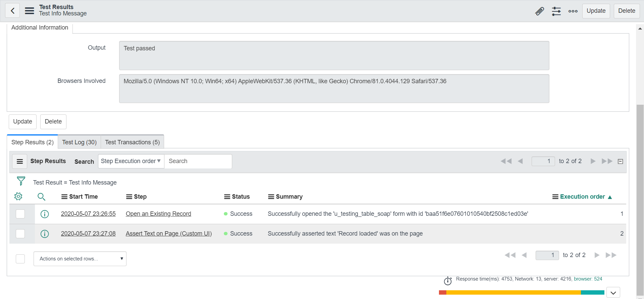Viewport: 644px width, 299px height.
Task: Open the Step Results list hamburger menu
Action: tap(20, 161)
